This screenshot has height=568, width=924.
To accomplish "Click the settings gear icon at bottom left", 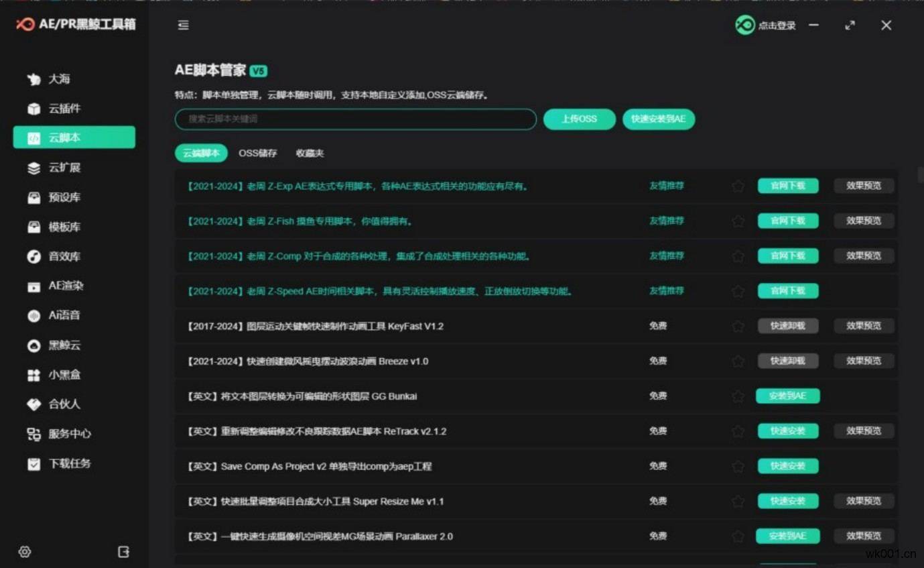I will click(25, 552).
